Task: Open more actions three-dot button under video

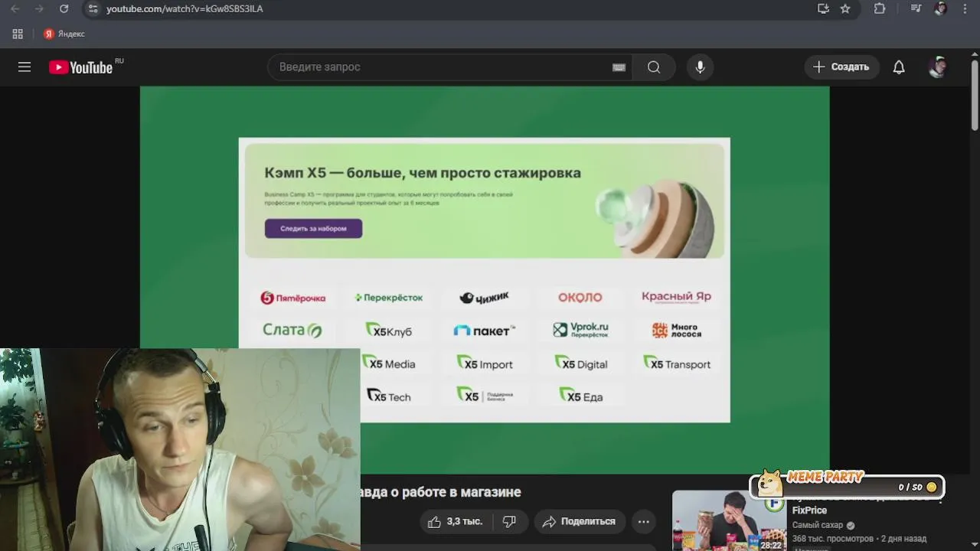Action: [644, 522]
